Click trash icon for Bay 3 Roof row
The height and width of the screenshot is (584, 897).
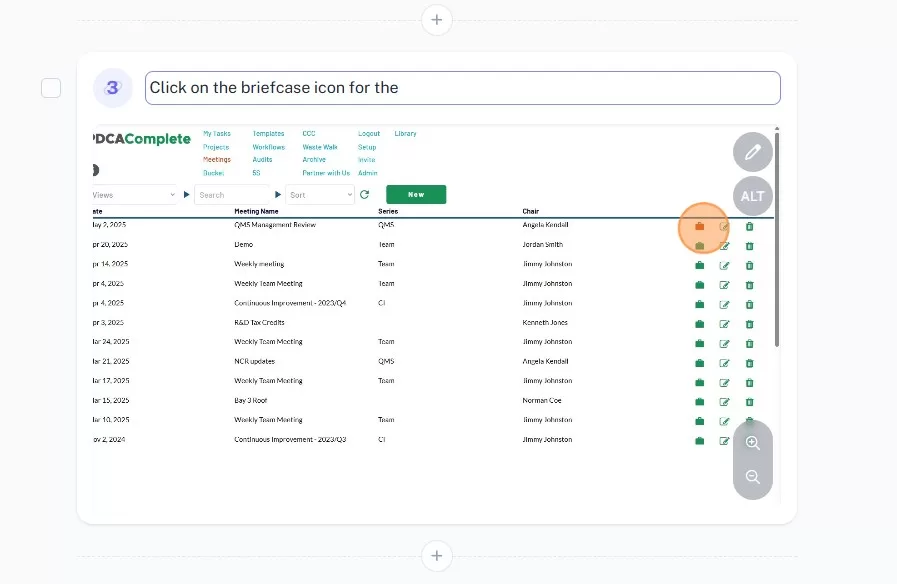point(750,401)
